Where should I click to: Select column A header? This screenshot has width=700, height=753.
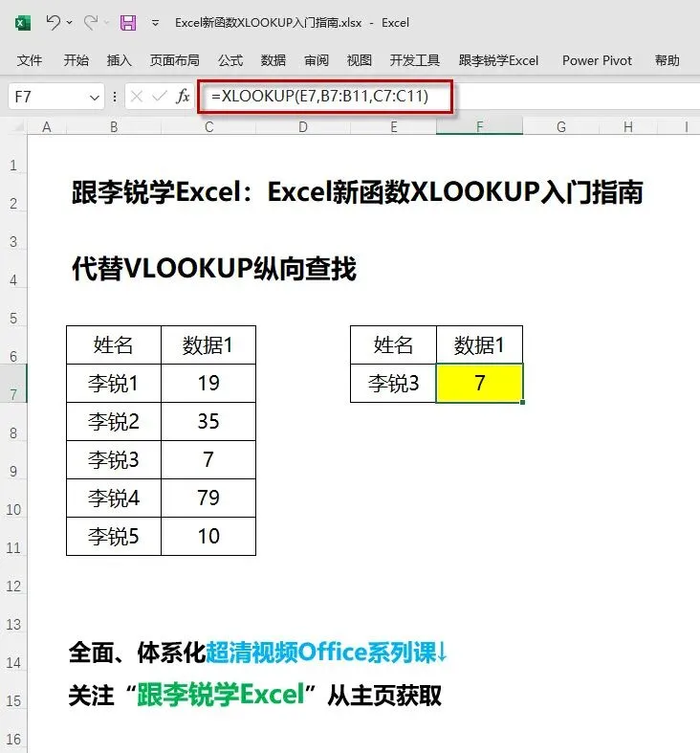pyautogui.click(x=47, y=127)
